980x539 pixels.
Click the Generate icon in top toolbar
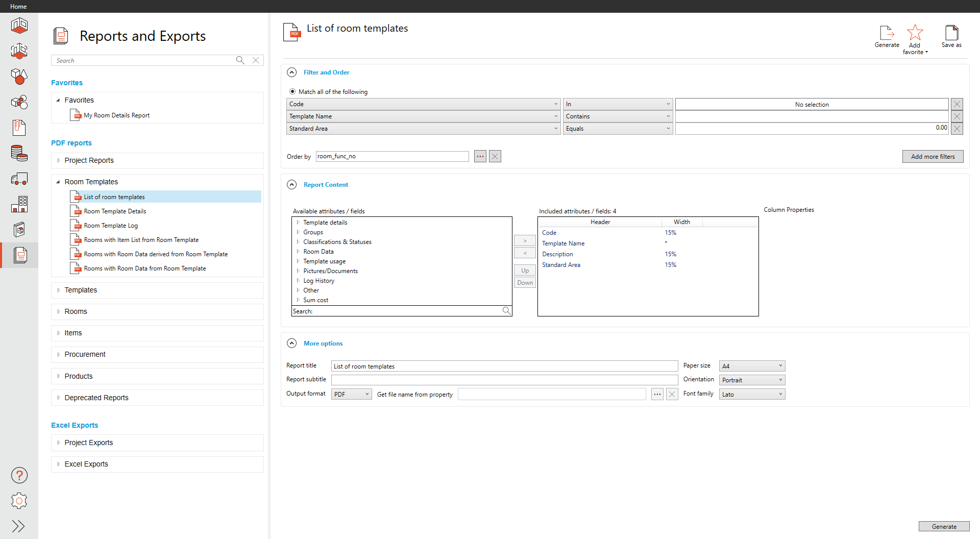(x=887, y=33)
